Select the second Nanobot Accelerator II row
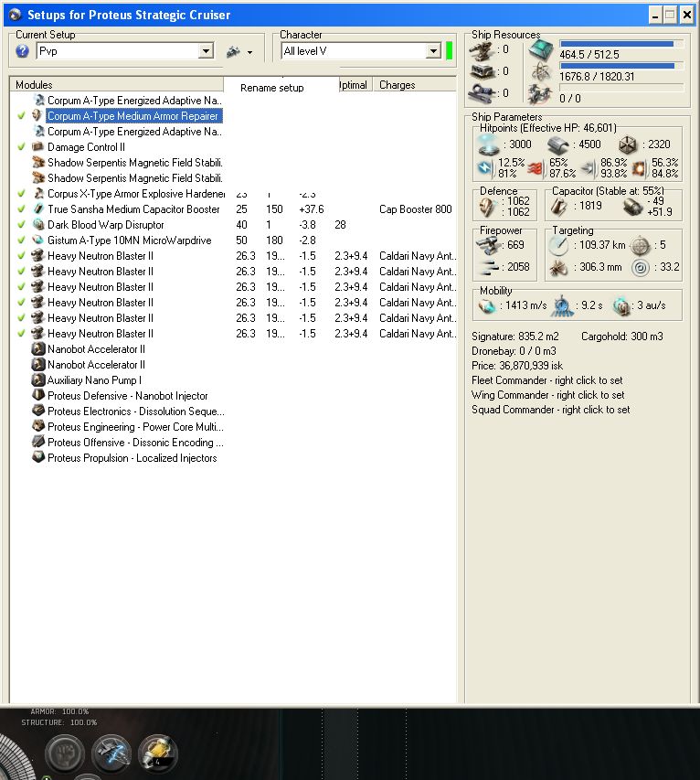700x780 pixels. pyautogui.click(x=96, y=365)
